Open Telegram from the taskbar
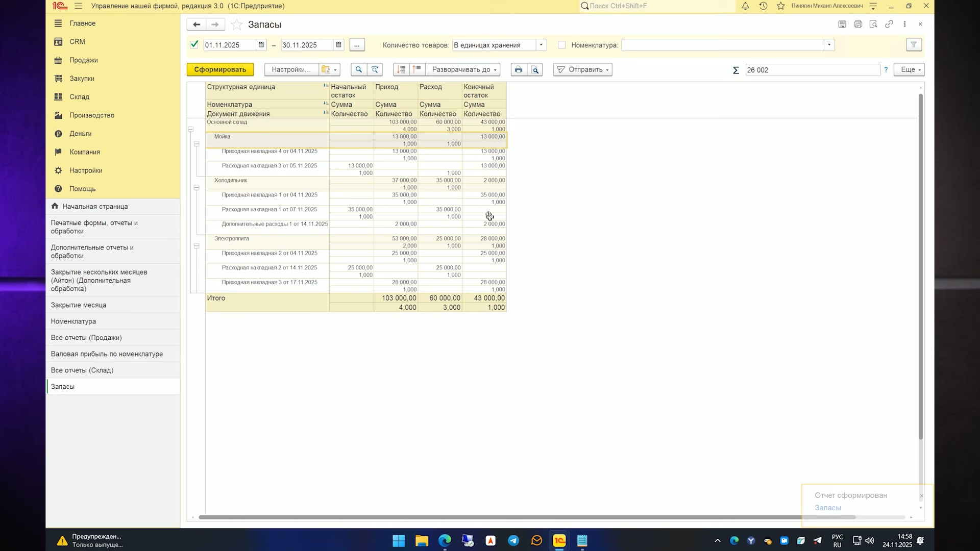 (513, 541)
